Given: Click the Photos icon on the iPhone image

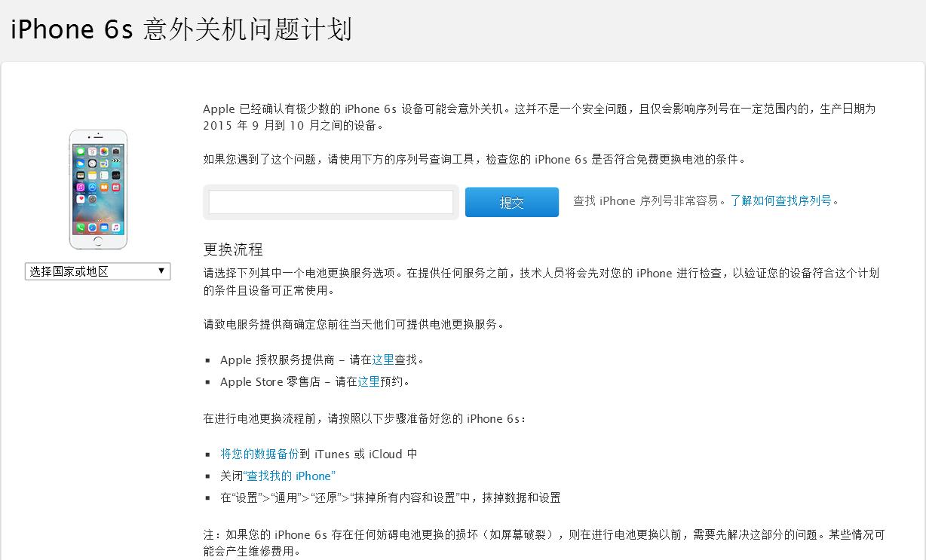Looking at the screenshot, I should coord(103,151).
